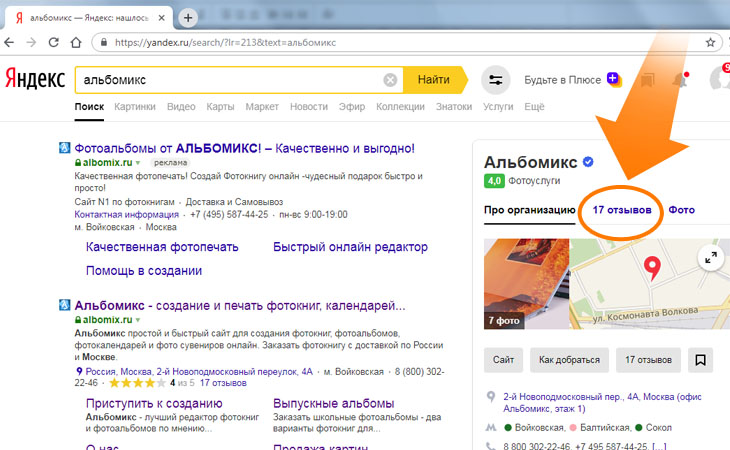Open 2-й Новоподмосковный пер., 4А address in card
The height and width of the screenshot is (450, 730).
(x=602, y=403)
